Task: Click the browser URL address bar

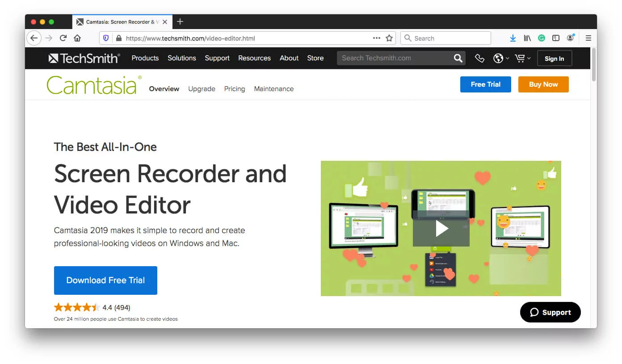Action: 247,38
